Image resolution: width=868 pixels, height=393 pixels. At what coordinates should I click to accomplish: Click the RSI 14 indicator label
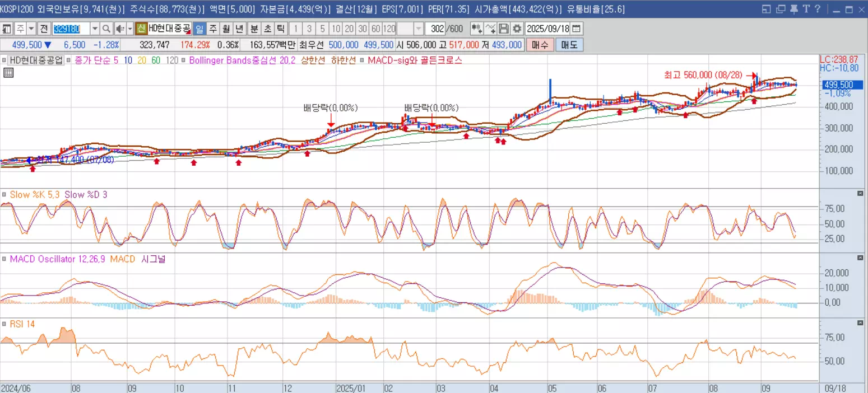(x=22, y=324)
